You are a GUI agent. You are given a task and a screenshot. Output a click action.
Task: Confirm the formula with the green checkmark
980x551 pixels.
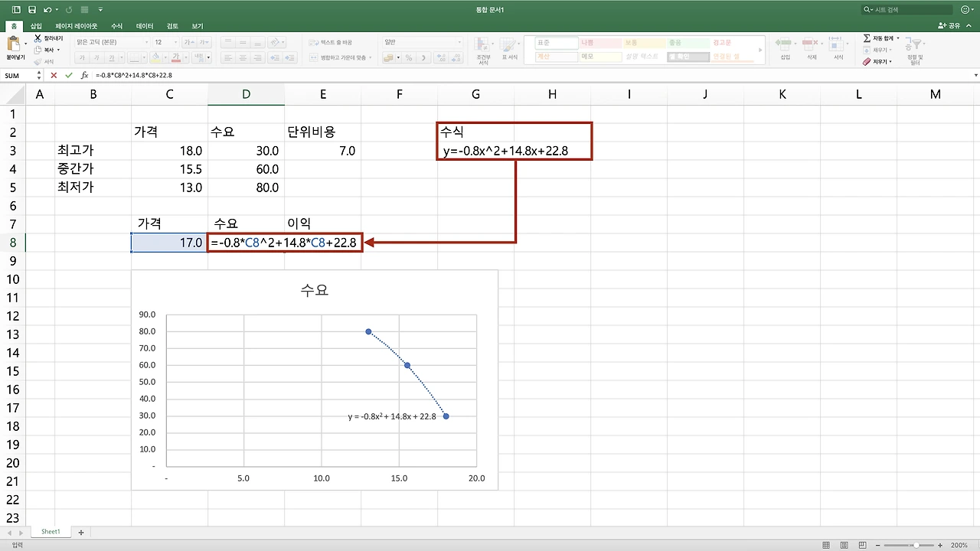(x=69, y=75)
